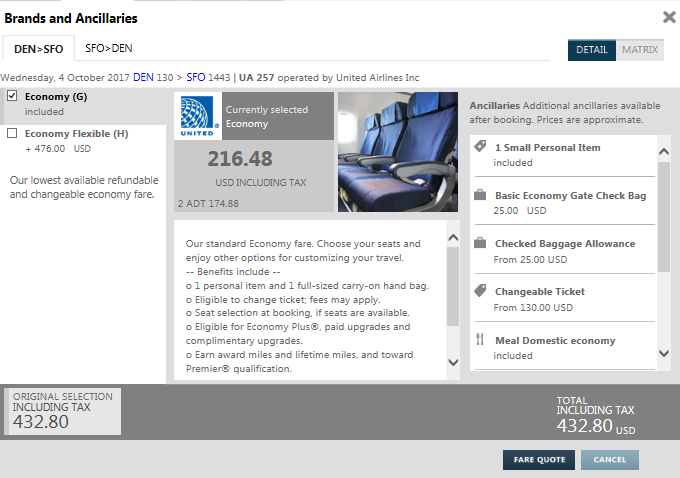
Task: Click the tag icon next to Changeable Ticket
Action: tap(480, 291)
